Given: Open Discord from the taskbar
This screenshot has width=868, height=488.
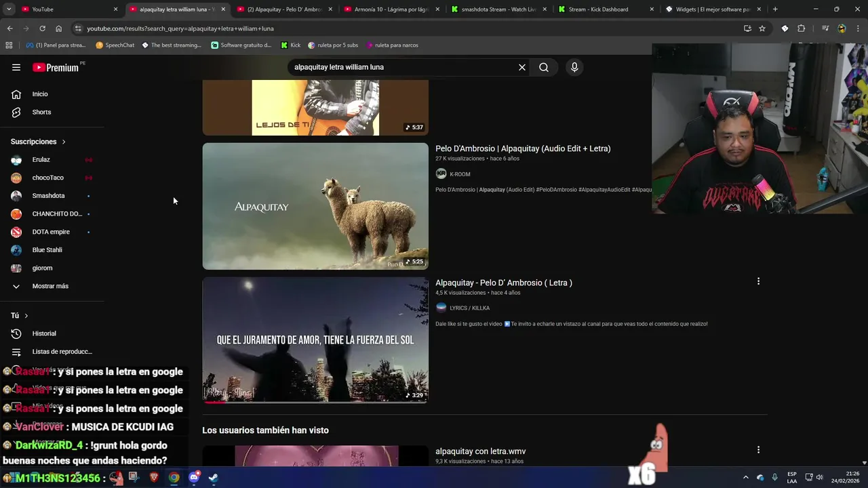Looking at the screenshot, I should pos(194,478).
